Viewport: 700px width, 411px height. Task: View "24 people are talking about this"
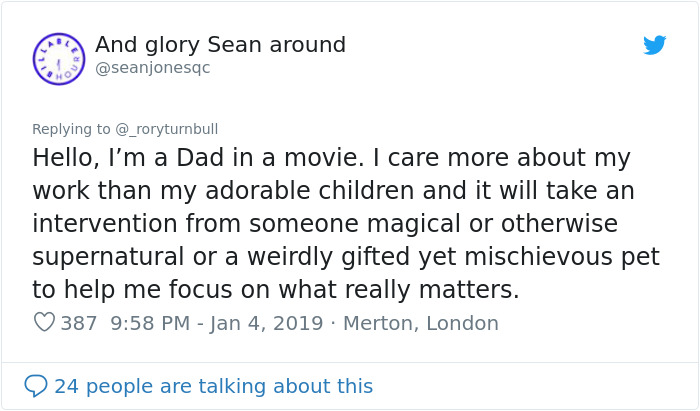tap(213, 386)
